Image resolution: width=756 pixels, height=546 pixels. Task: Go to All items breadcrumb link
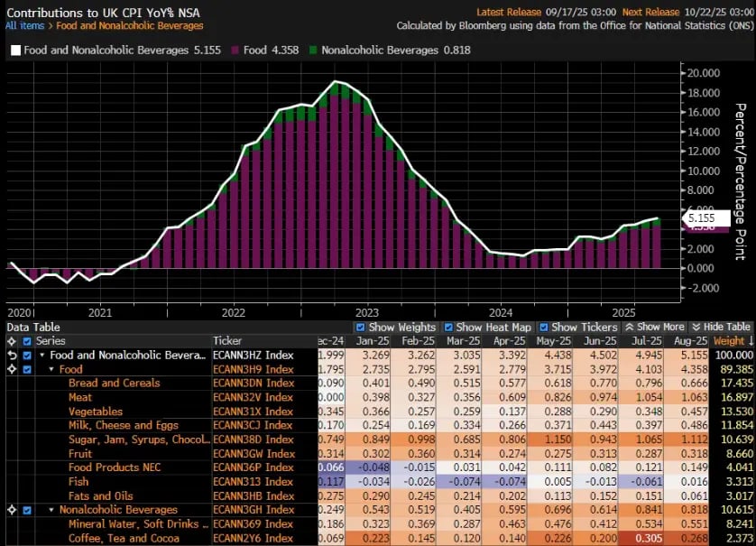pyautogui.click(x=23, y=26)
